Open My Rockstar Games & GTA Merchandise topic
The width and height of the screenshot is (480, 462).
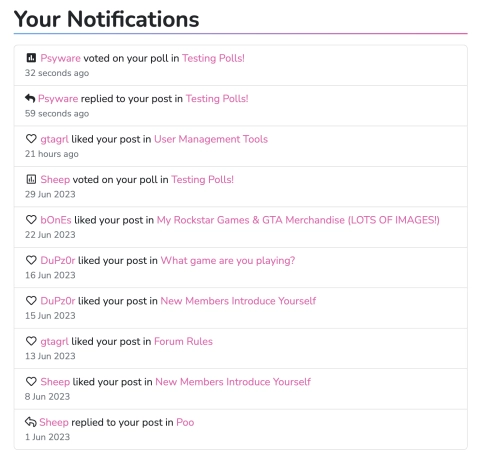click(298, 220)
